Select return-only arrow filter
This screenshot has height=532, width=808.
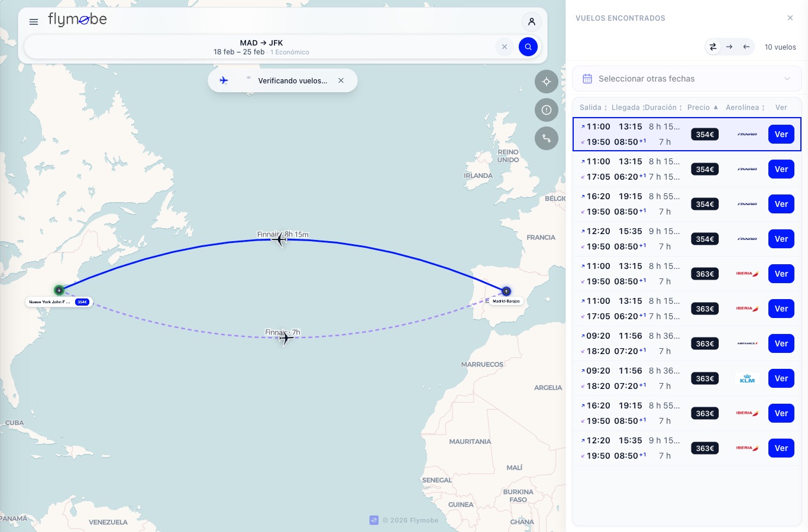pyautogui.click(x=746, y=47)
